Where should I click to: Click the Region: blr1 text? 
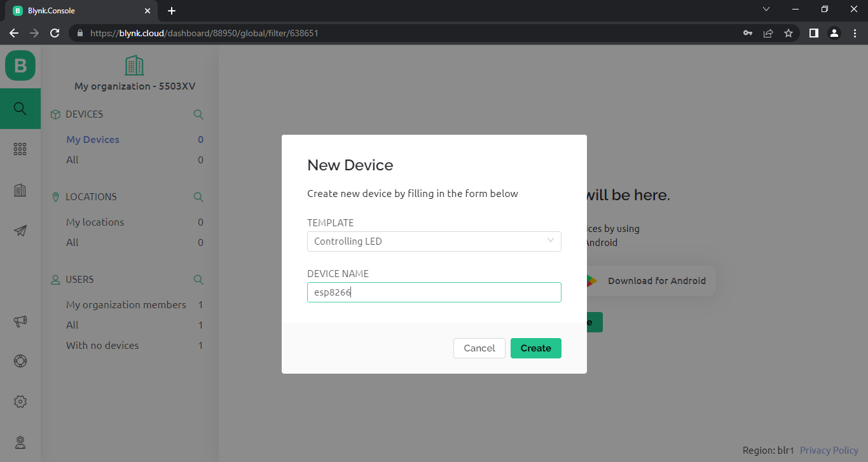click(x=768, y=451)
